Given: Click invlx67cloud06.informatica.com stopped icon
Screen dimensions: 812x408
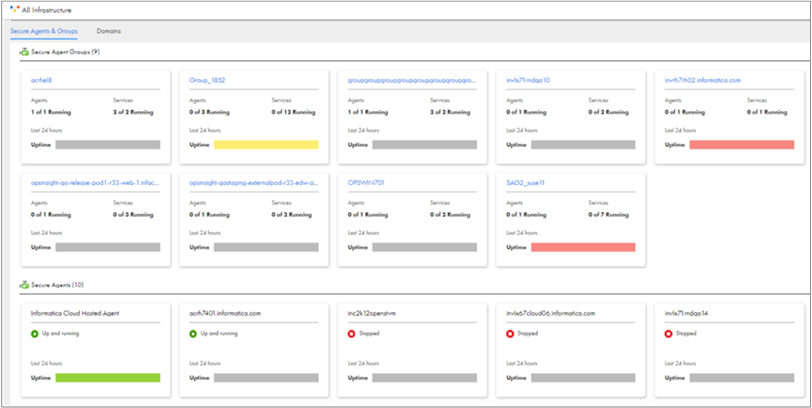Looking at the screenshot, I should 510,334.
